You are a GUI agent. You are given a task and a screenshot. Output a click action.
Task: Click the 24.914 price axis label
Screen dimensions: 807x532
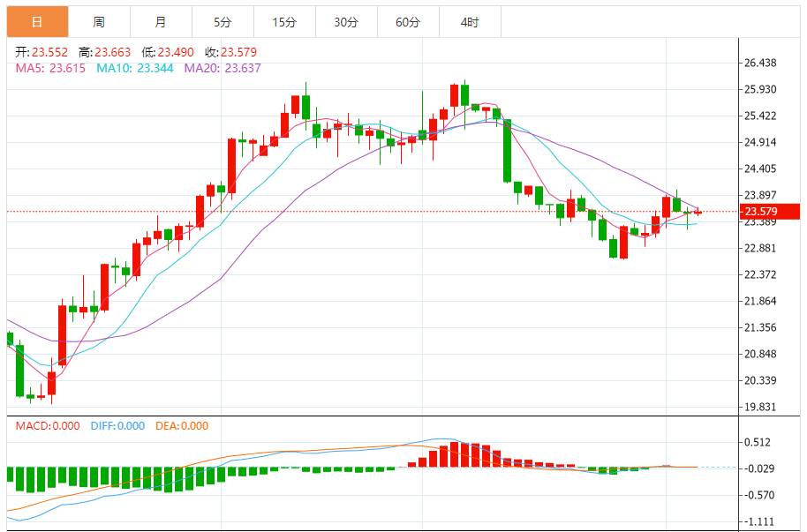(x=761, y=142)
